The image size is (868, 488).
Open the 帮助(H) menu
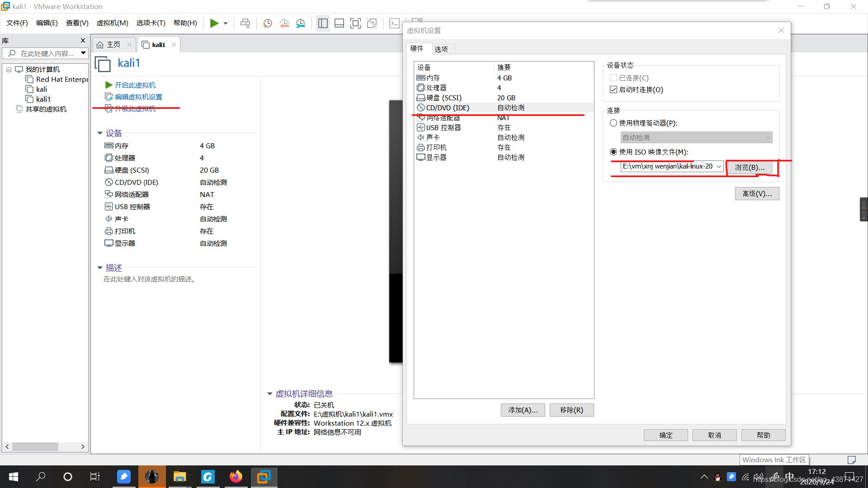tap(185, 23)
